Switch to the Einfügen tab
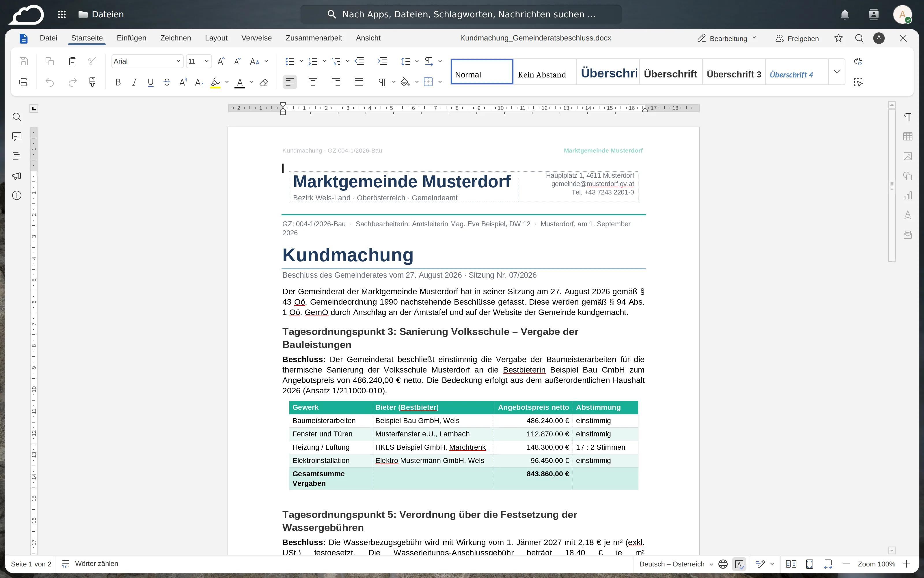Image resolution: width=924 pixels, height=578 pixels. pyautogui.click(x=131, y=38)
